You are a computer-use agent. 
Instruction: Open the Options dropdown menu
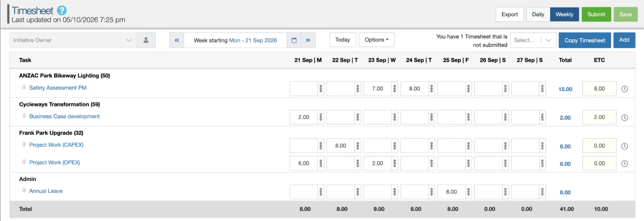(377, 40)
